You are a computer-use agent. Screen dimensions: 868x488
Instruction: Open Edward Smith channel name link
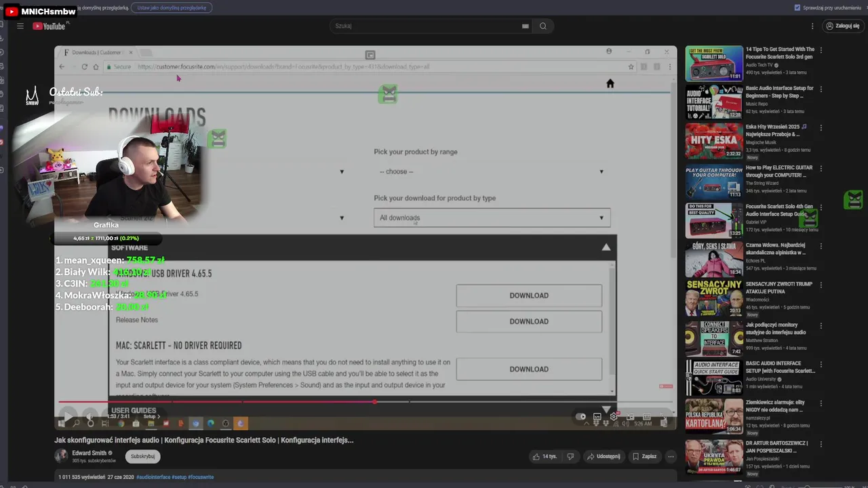pos(90,453)
